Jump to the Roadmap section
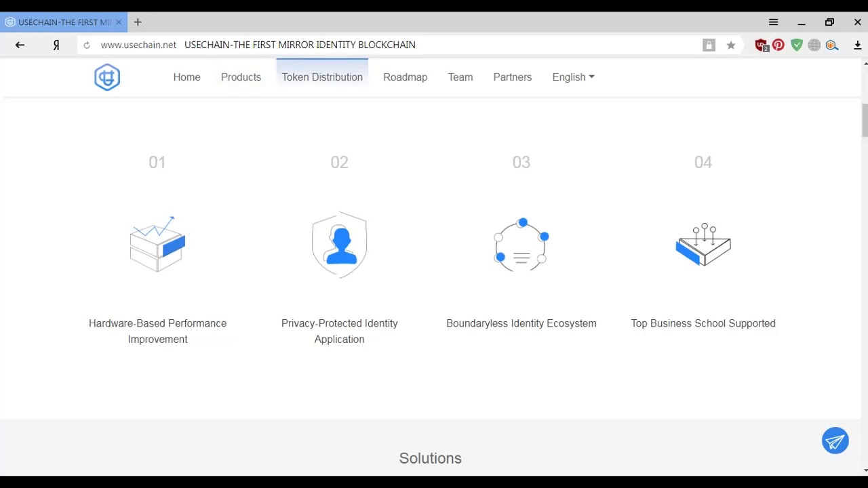The image size is (868, 488). (x=405, y=77)
